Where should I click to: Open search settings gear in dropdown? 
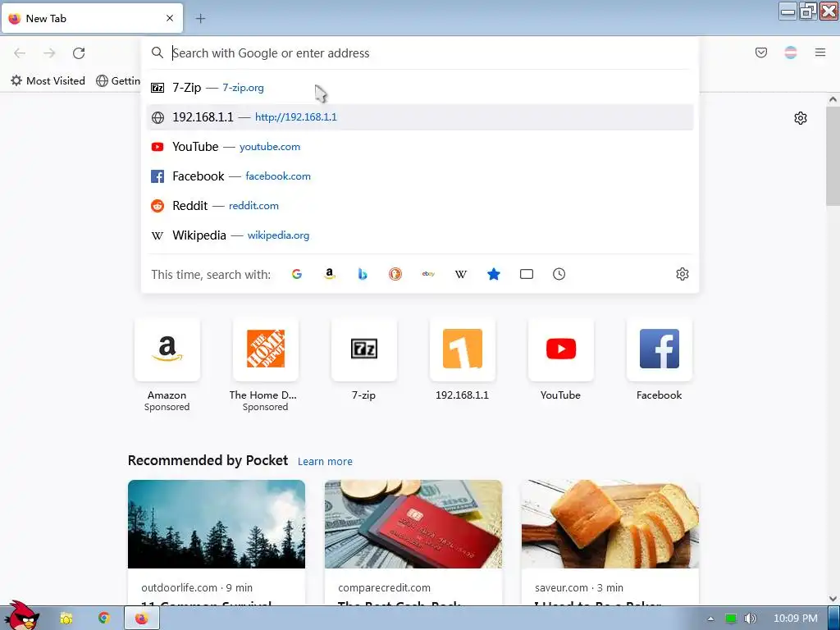point(682,274)
